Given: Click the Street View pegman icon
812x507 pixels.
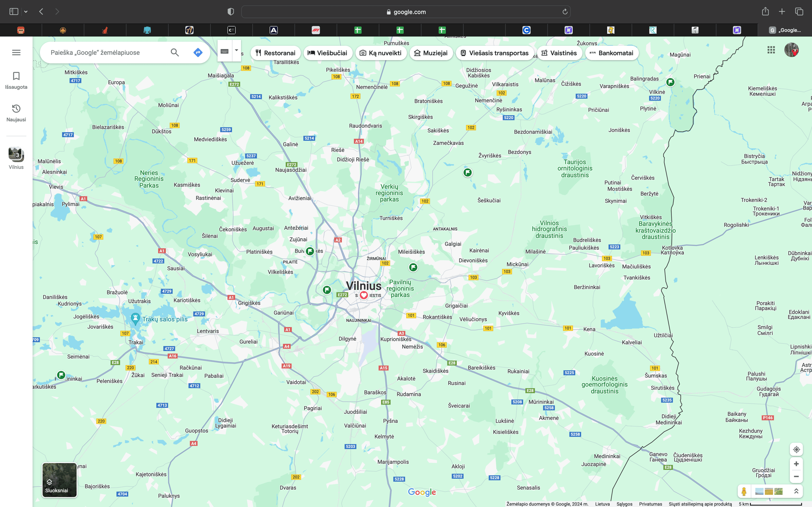Looking at the screenshot, I should point(744,491).
